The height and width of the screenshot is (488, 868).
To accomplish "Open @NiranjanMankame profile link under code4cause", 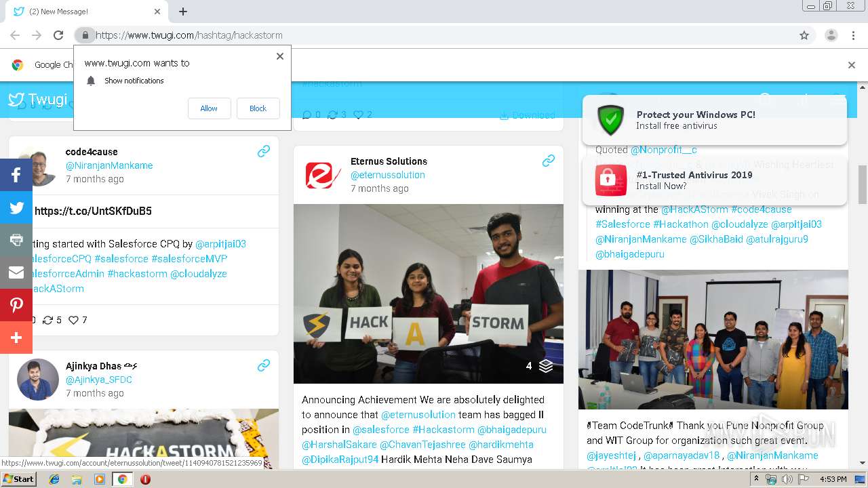I will tap(109, 165).
